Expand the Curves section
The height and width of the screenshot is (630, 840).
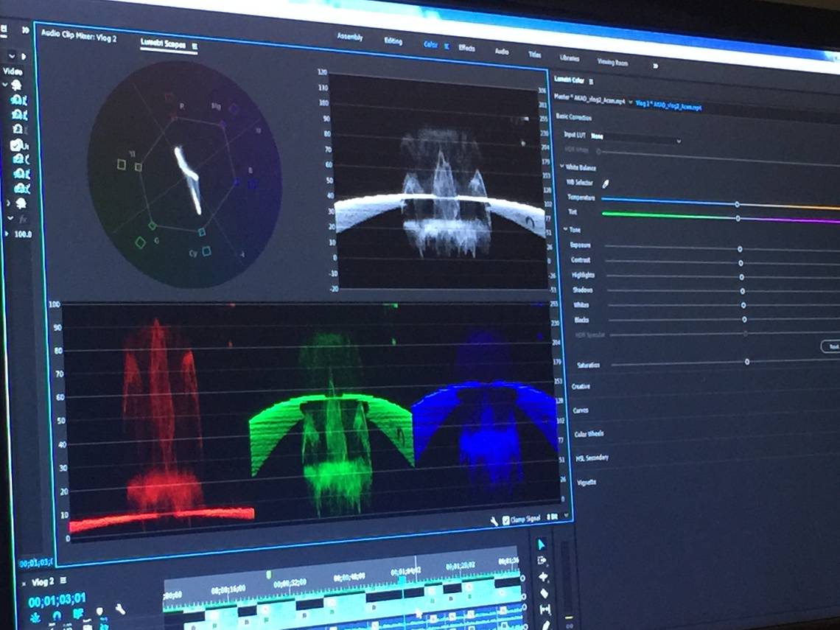580,410
